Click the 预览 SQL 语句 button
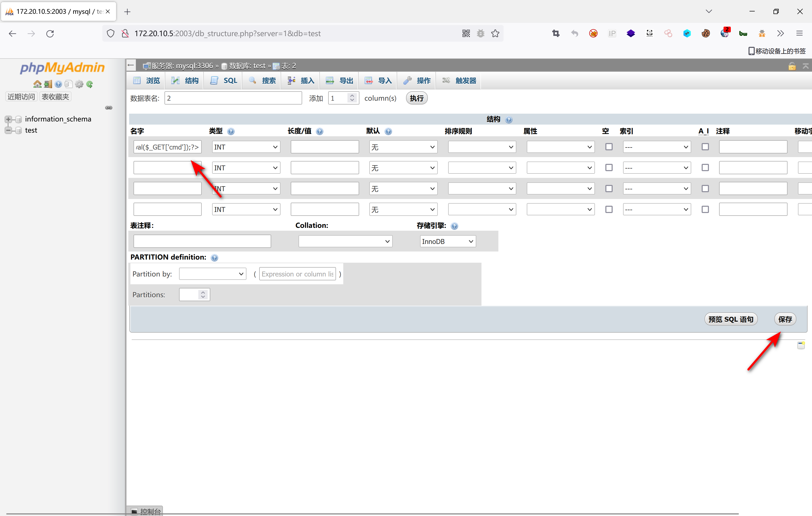812x516 pixels. pos(731,319)
